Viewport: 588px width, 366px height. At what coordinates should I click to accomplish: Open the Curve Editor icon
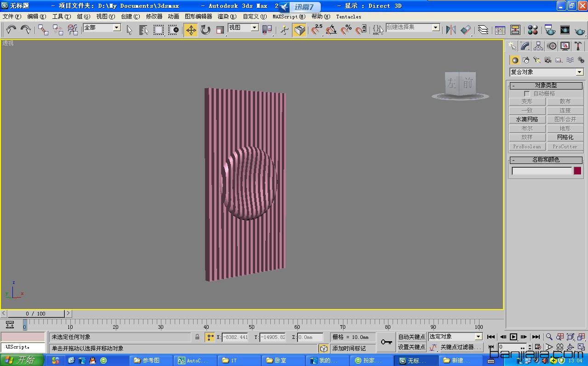tap(500, 30)
